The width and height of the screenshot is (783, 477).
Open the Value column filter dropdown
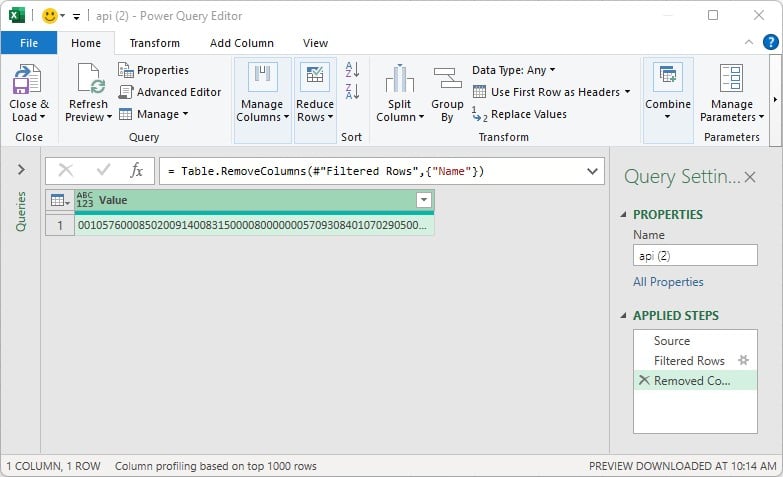[x=423, y=200]
